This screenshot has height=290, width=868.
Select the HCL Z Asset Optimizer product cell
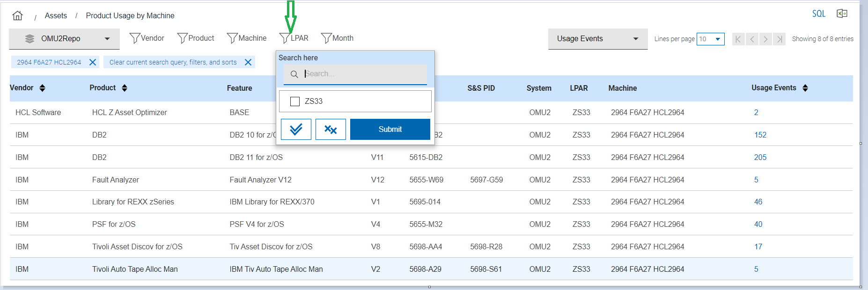129,112
